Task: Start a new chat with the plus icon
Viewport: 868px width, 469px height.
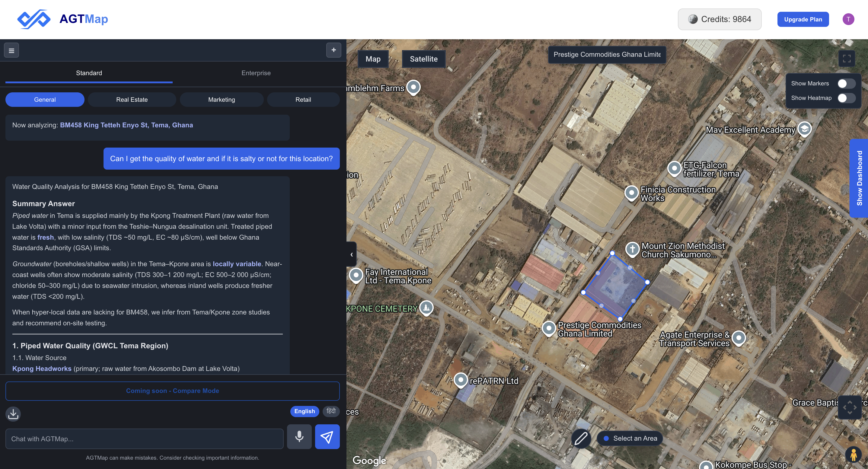Action: (x=333, y=50)
